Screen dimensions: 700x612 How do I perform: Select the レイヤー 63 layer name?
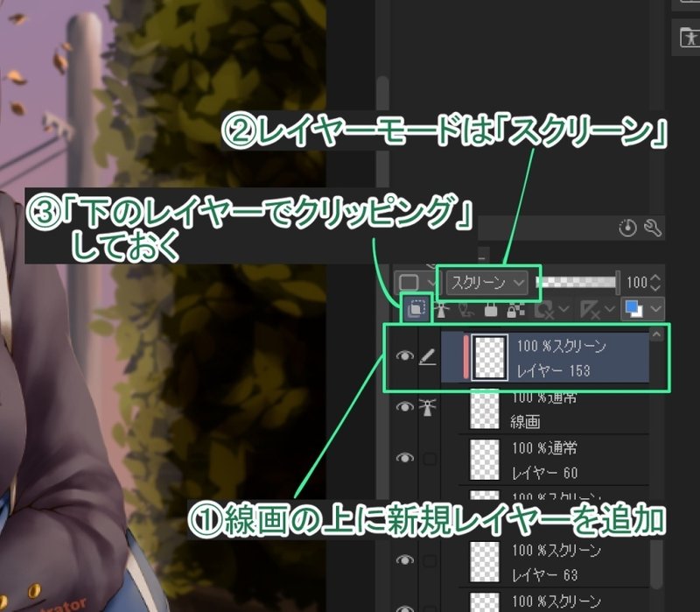544,574
